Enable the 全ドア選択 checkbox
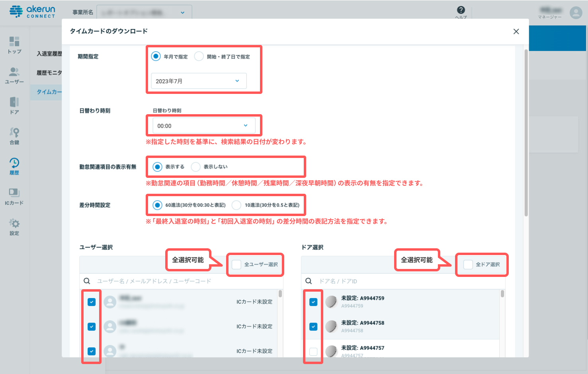 (468, 265)
